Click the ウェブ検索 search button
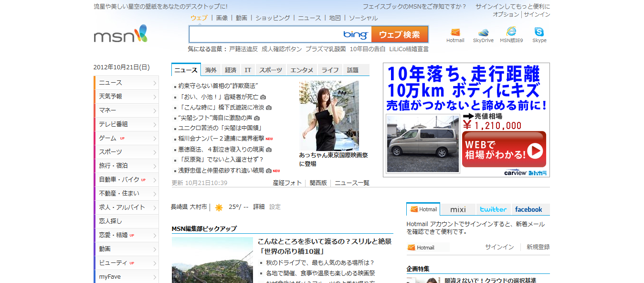This screenshot has height=283, width=644. [x=400, y=34]
